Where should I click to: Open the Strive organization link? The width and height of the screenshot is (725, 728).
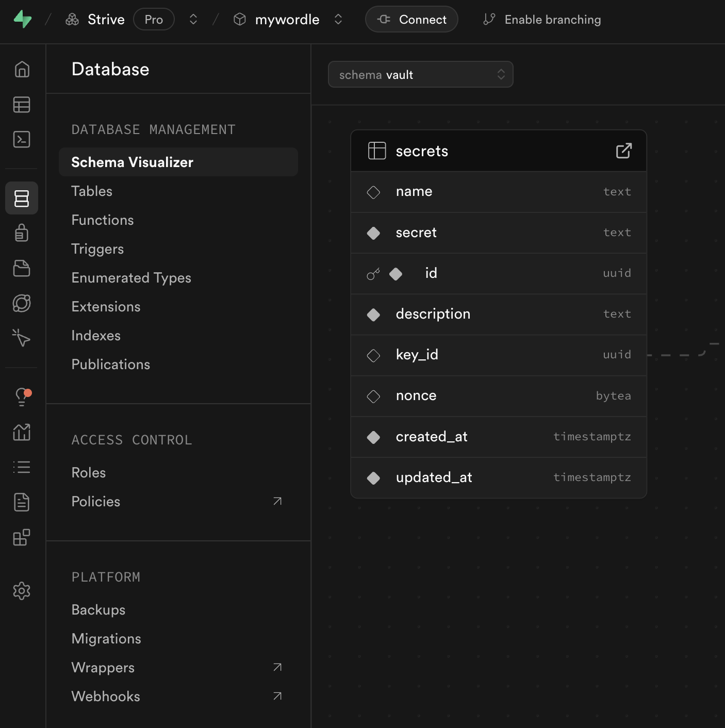click(95, 20)
